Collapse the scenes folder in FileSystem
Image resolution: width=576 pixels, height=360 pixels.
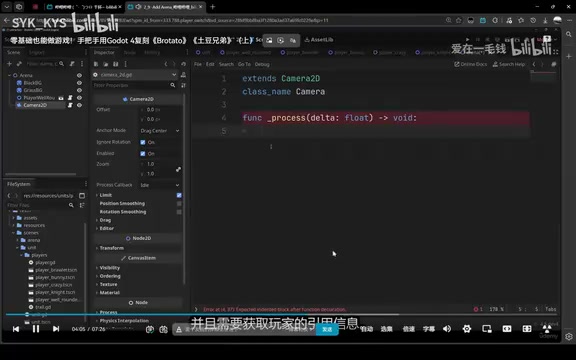(14, 233)
